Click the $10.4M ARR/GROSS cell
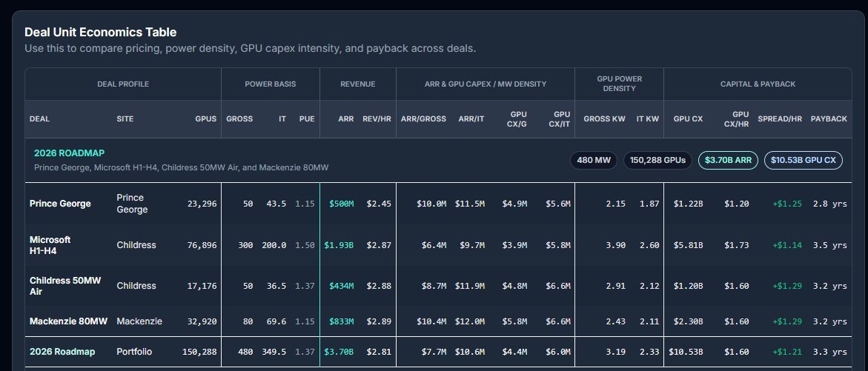This screenshot has height=371, width=868. (x=431, y=321)
